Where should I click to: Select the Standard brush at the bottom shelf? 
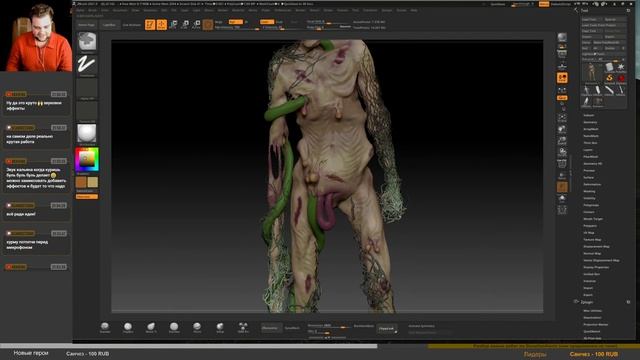click(x=105, y=327)
